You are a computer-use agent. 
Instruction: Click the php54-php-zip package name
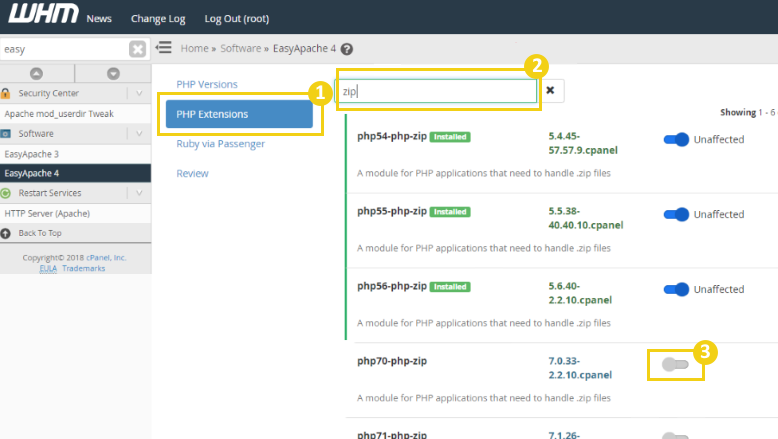click(391, 136)
